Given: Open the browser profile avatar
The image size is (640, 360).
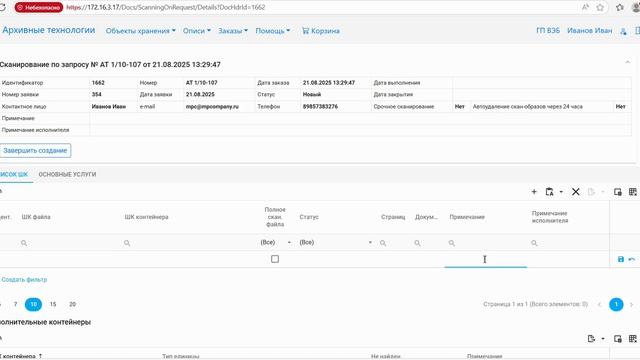Looking at the screenshot, I should pyautogui.click(x=636, y=7).
